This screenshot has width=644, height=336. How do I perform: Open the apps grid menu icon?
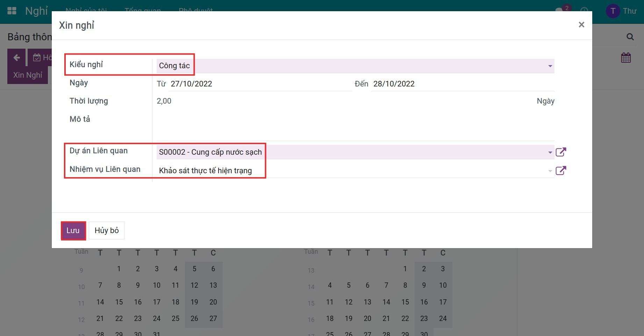click(12, 11)
